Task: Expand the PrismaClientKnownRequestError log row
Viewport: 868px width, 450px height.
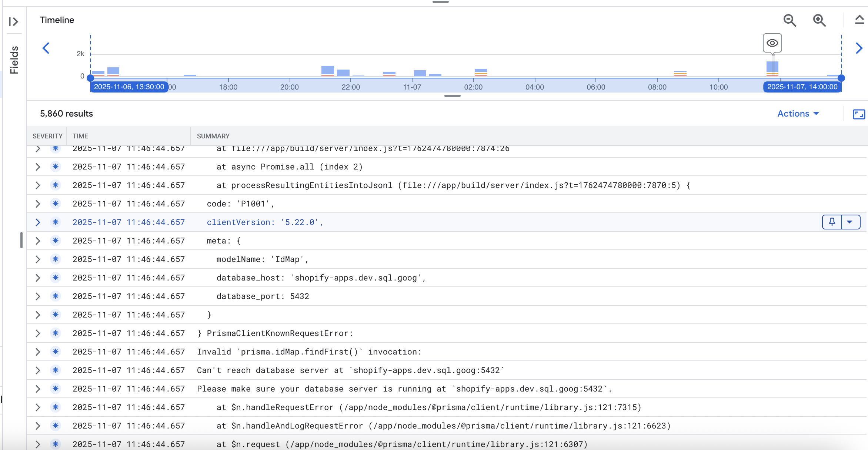Action: (x=38, y=333)
